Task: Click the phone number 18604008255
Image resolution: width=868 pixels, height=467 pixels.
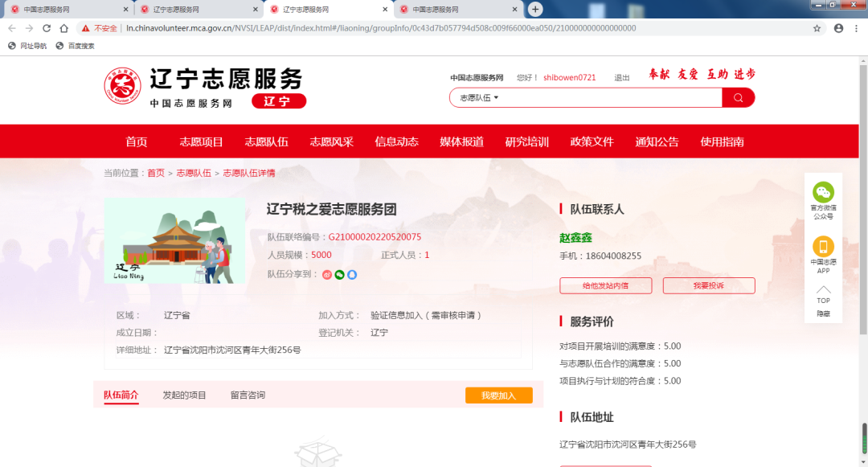Action: tap(613, 256)
